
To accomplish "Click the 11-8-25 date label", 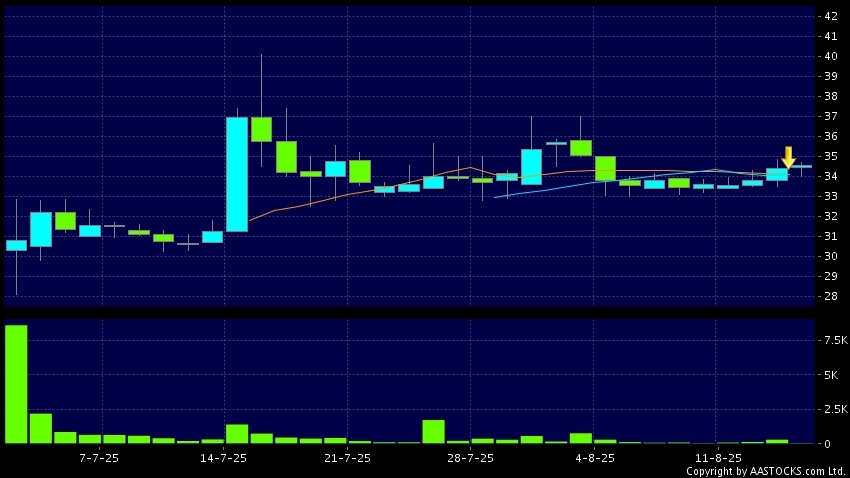I will tap(718, 458).
